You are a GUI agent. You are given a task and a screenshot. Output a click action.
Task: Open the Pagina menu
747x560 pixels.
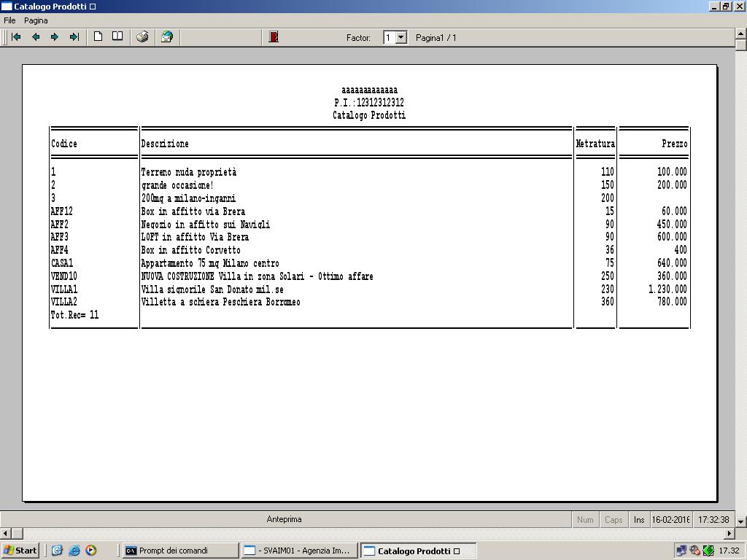[x=36, y=20]
